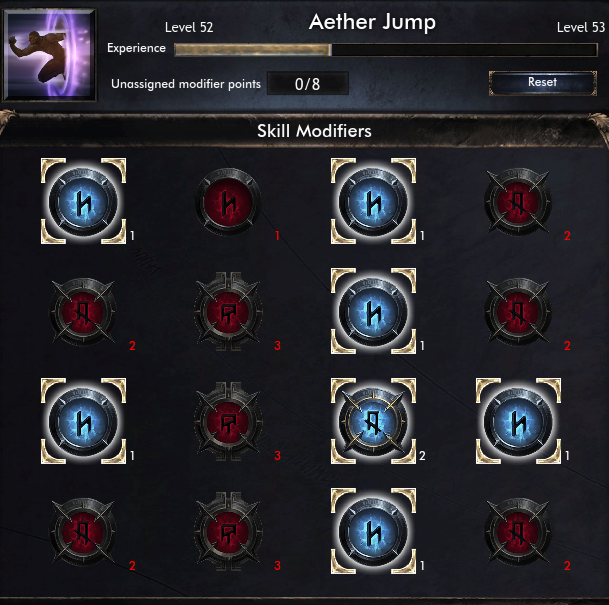Disable the active modifier in row three, column one

(x=83, y=421)
